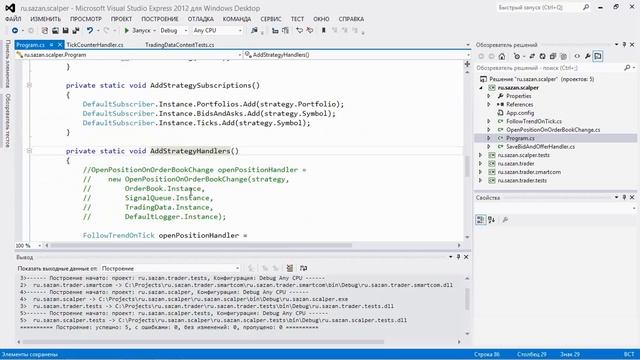Click the Save All toolbar icon
Viewport: 640px width, 360px height.
76,31
